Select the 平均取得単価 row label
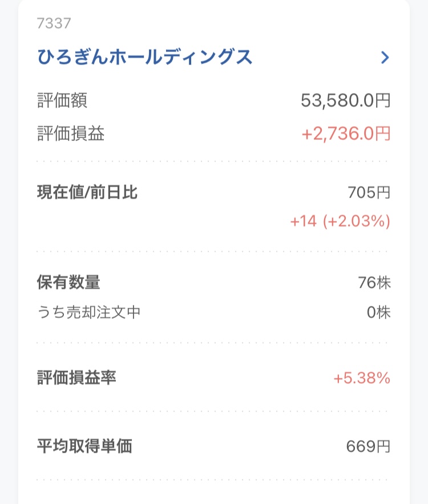Screen dimensions: 428x504 click(84, 446)
